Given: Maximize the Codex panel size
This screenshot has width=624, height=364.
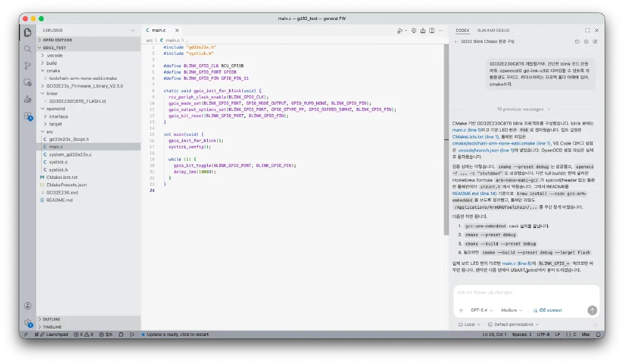Looking at the screenshot, I should [587, 30].
